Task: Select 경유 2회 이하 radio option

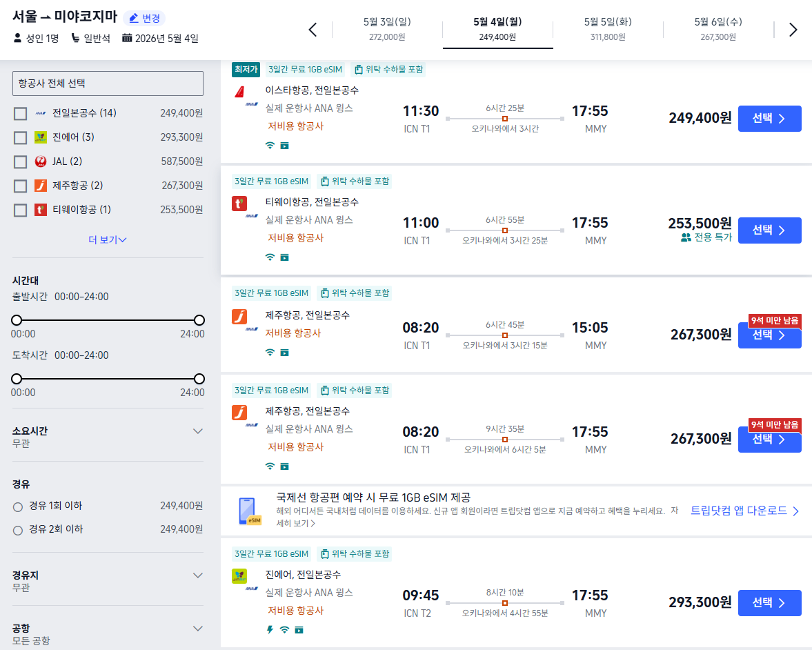Action: click(x=18, y=531)
